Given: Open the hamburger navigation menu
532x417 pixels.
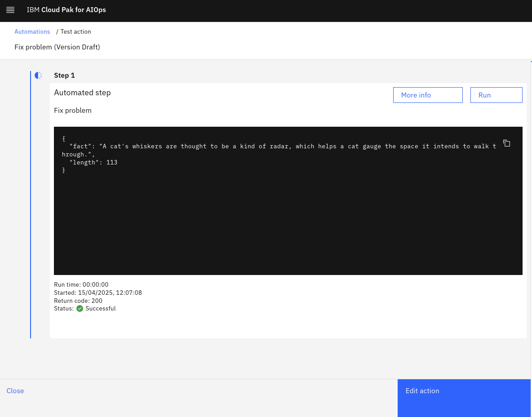Looking at the screenshot, I should tap(10, 10).
